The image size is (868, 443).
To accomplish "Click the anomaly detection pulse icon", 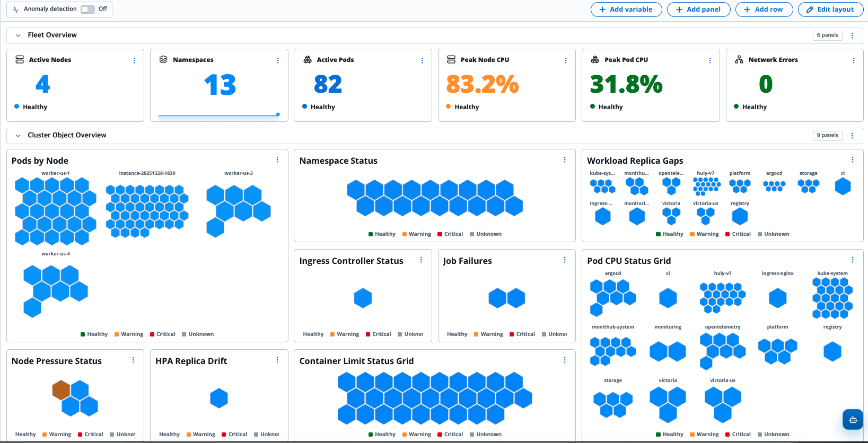I will 15,10.
